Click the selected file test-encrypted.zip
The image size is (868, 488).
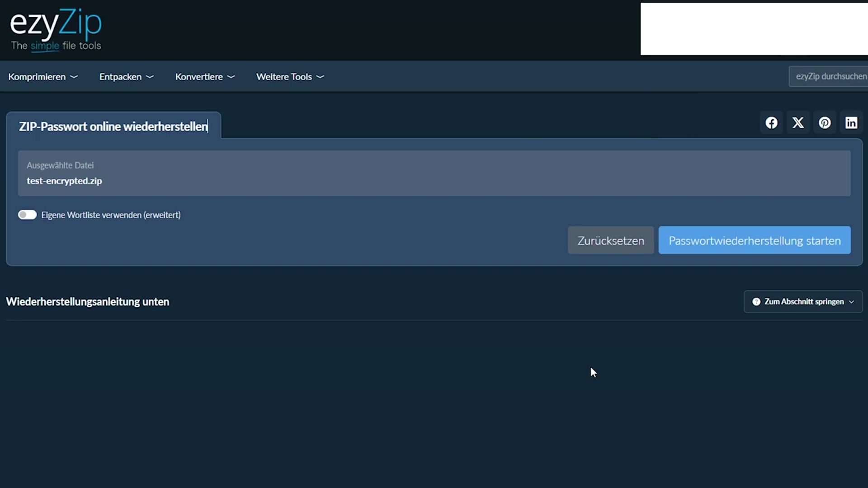point(64,181)
